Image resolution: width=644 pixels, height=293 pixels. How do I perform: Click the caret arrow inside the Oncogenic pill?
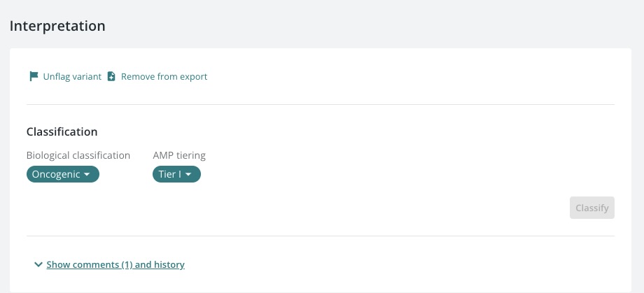click(87, 174)
